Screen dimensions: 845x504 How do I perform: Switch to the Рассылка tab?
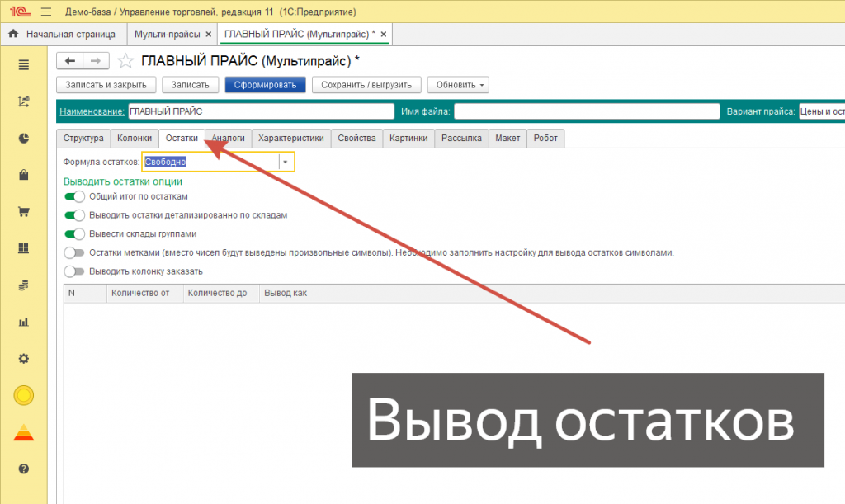[462, 139]
